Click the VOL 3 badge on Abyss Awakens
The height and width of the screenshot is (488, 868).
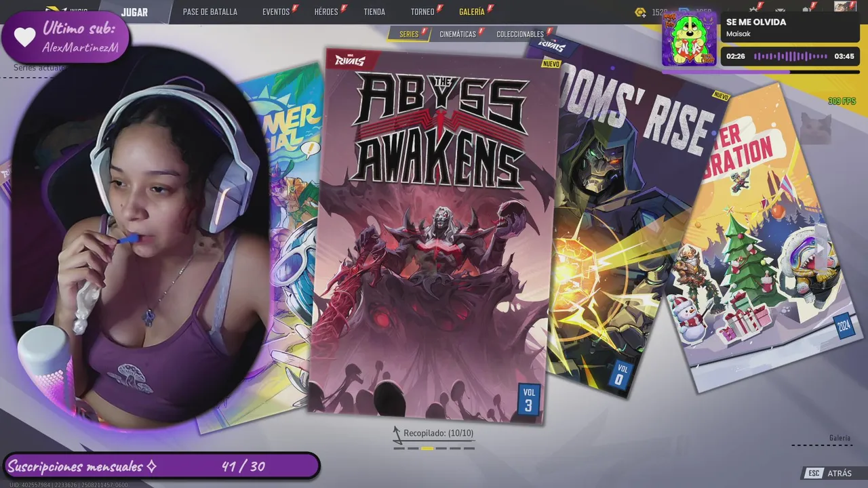coord(528,400)
